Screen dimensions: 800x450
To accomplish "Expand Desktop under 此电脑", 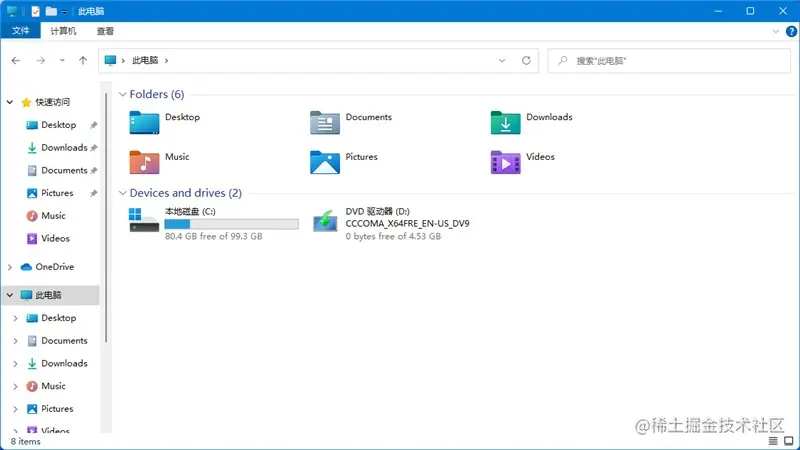I will 15,318.
